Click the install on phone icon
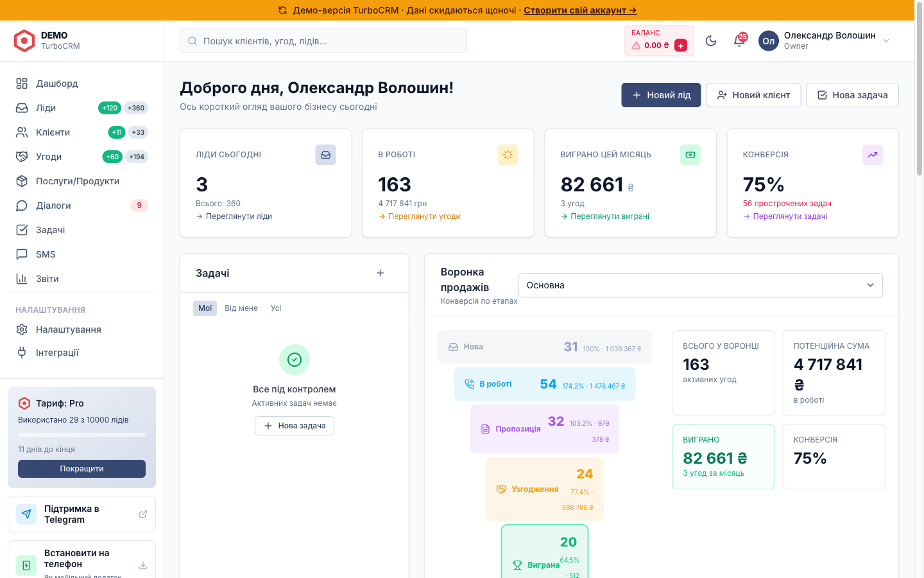 click(x=26, y=565)
